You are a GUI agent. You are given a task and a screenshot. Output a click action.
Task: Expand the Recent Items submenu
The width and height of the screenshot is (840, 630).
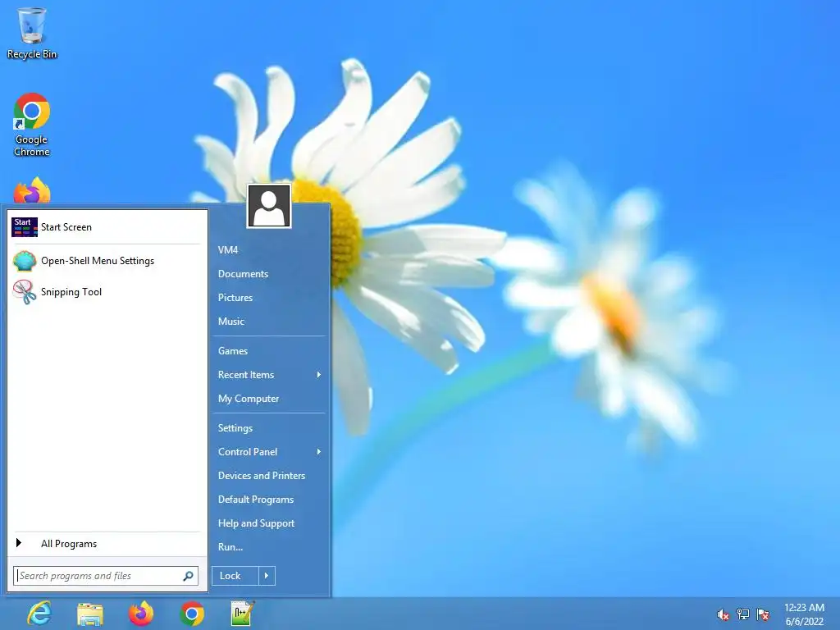[x=269, y=375]
